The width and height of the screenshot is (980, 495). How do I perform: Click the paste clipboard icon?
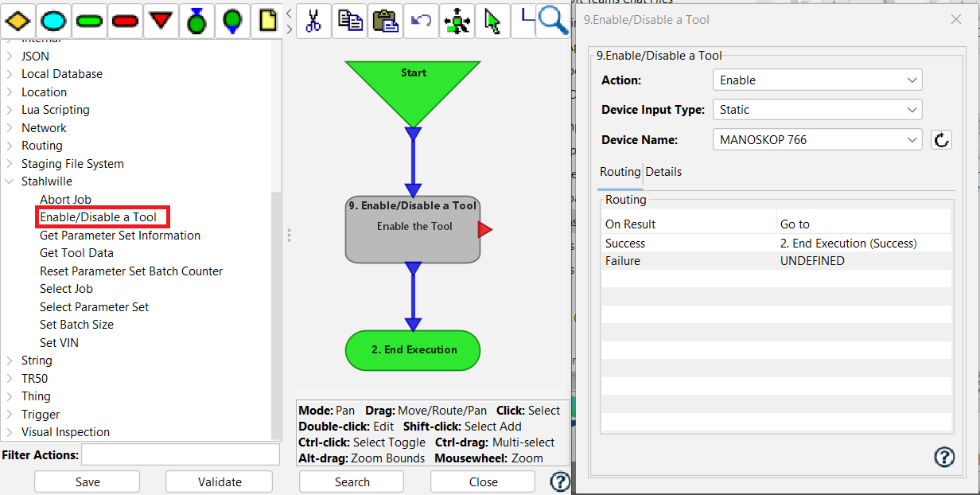[385, 21]
